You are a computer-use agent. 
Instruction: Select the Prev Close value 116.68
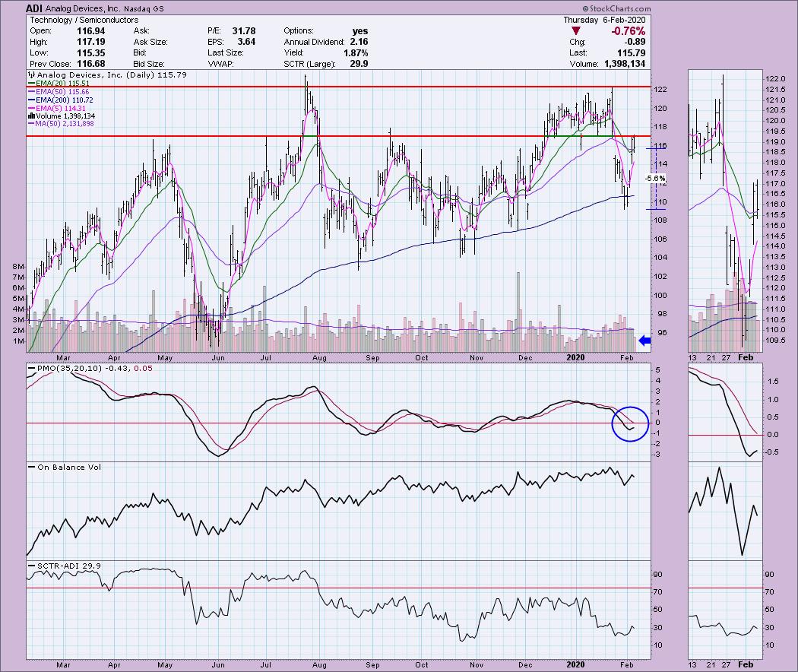[90, 64]
